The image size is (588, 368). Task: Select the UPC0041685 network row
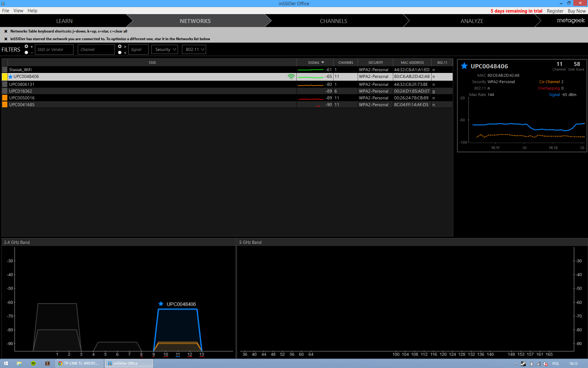point(227,105)
